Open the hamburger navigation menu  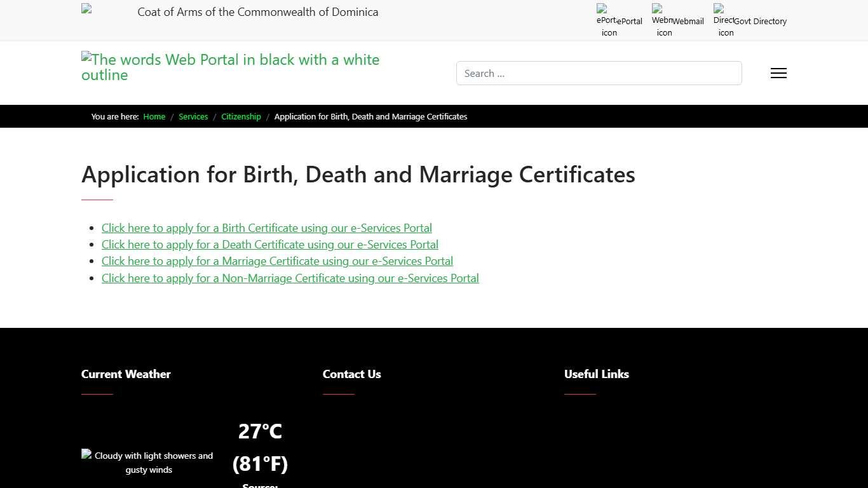point(778,73)
